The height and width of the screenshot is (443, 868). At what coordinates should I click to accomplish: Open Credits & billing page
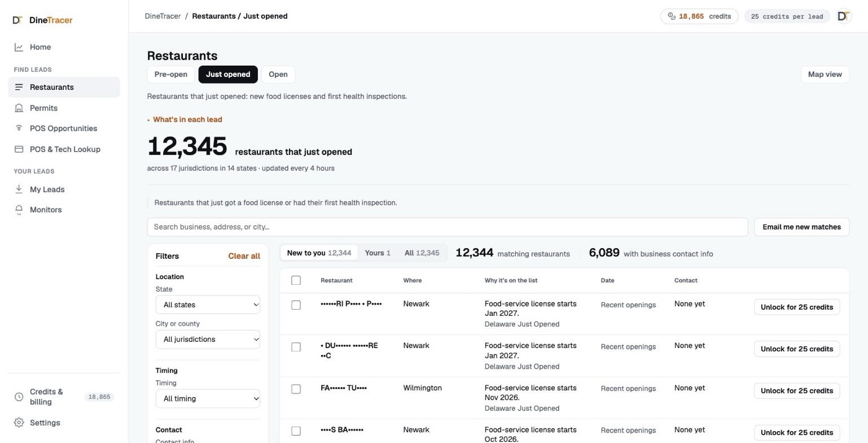tap(64, 397)
